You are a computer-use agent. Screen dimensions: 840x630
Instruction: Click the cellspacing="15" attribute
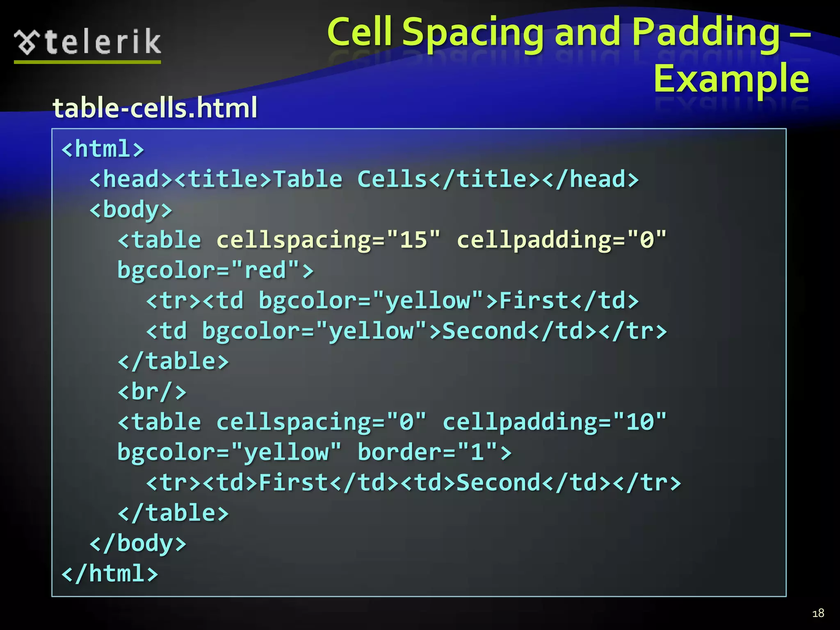pos(328,240)
